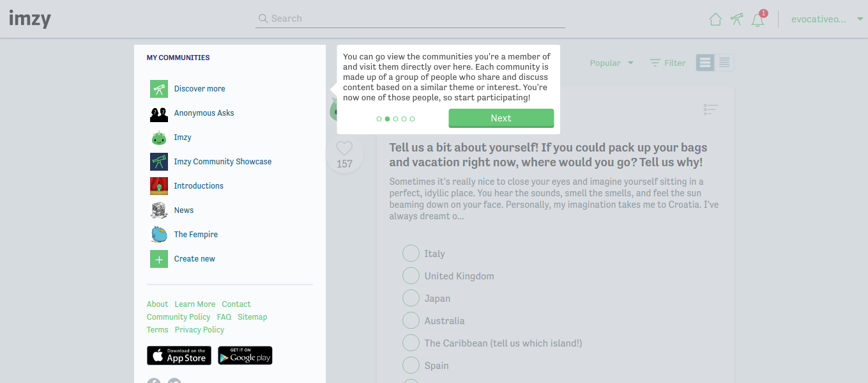Like the post with heart icon

click(344, 148)
